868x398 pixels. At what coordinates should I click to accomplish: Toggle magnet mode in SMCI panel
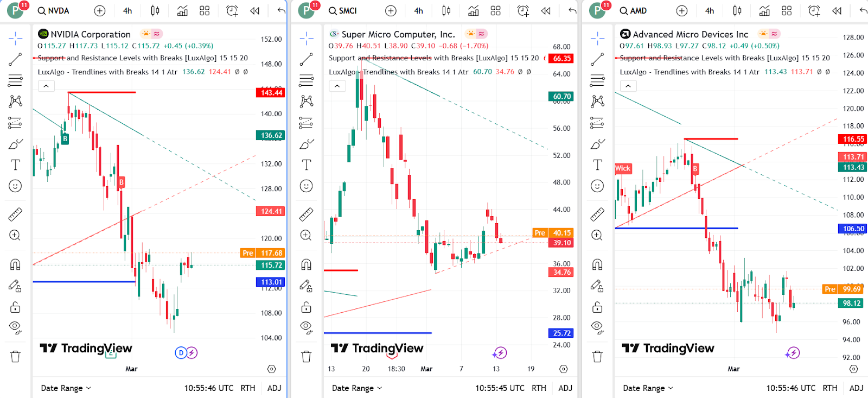click(306, 264)
